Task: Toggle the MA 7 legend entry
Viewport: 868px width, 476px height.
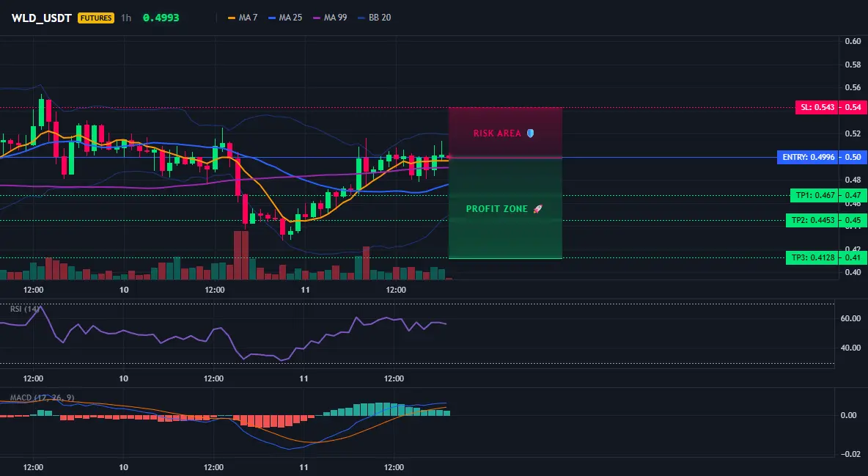Action: [243, 18]
